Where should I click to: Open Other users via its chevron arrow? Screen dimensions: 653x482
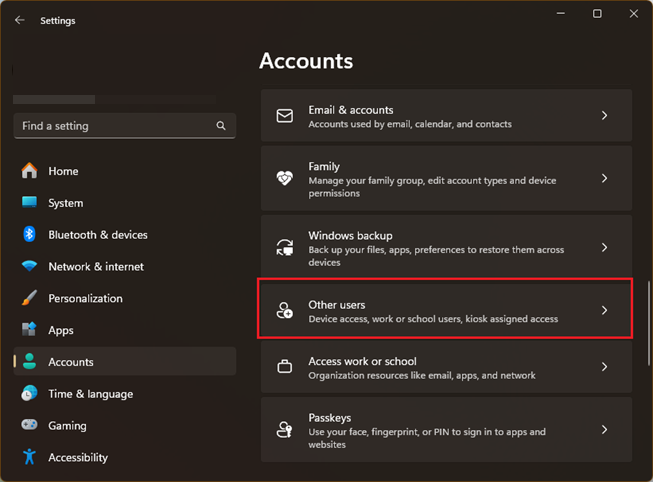(x=604, y=310)
